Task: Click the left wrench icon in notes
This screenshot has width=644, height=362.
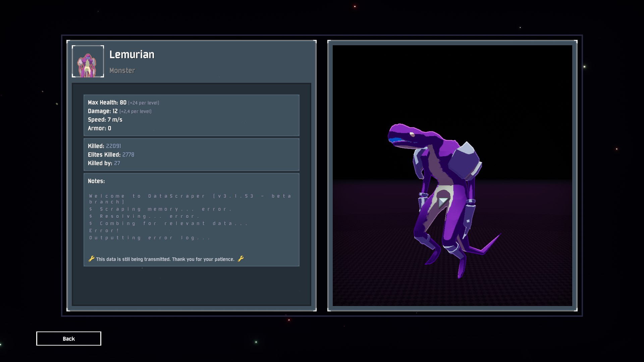Action: pos(91,259)
